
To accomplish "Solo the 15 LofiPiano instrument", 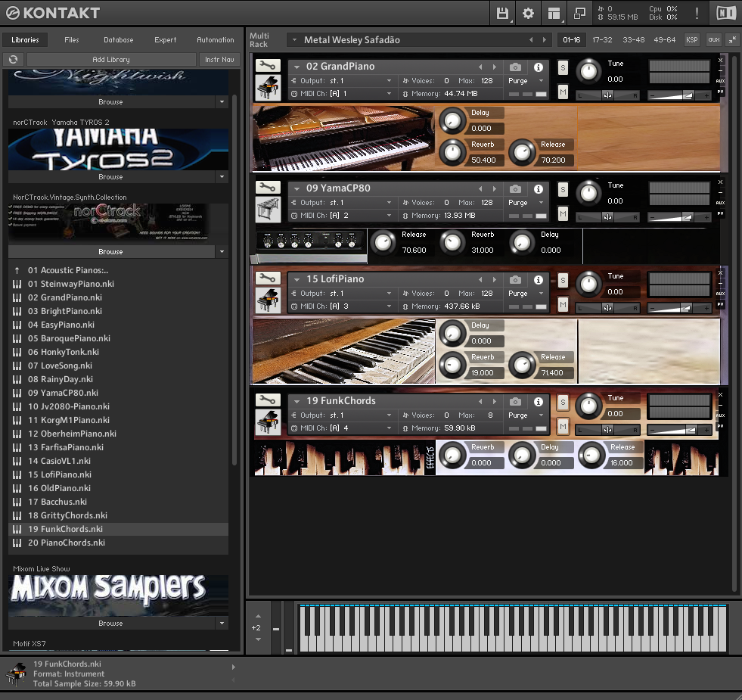I will click(x=563, y=281).
